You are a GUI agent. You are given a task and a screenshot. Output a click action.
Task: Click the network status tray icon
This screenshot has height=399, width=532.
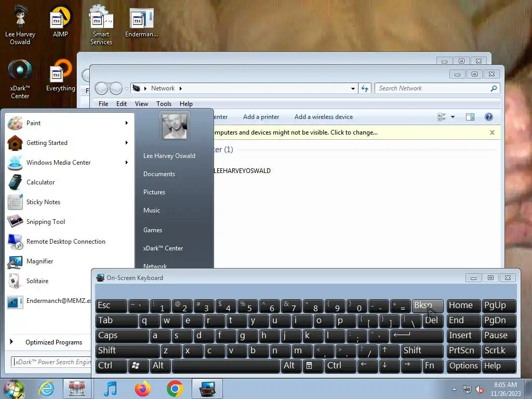coord(467,390)
